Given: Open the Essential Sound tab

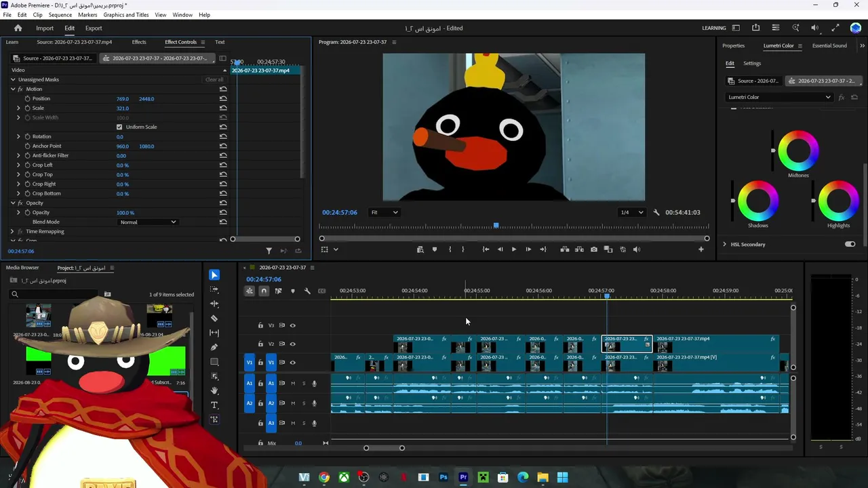Looking at the screenshot, I should (829, 45).
